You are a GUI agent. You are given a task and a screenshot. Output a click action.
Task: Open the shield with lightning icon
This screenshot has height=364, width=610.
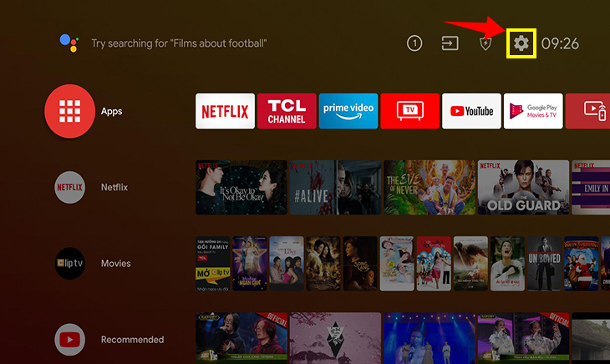(x=485, y=43)
